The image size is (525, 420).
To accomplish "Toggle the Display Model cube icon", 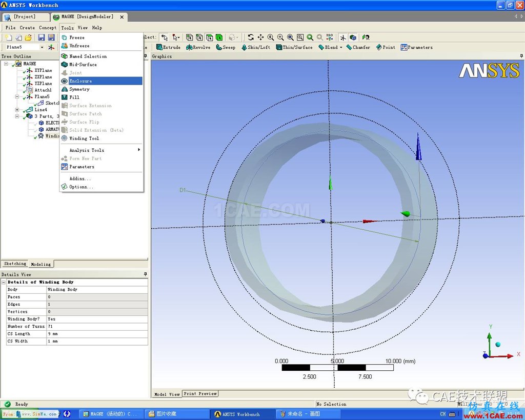I will (353, 37).
